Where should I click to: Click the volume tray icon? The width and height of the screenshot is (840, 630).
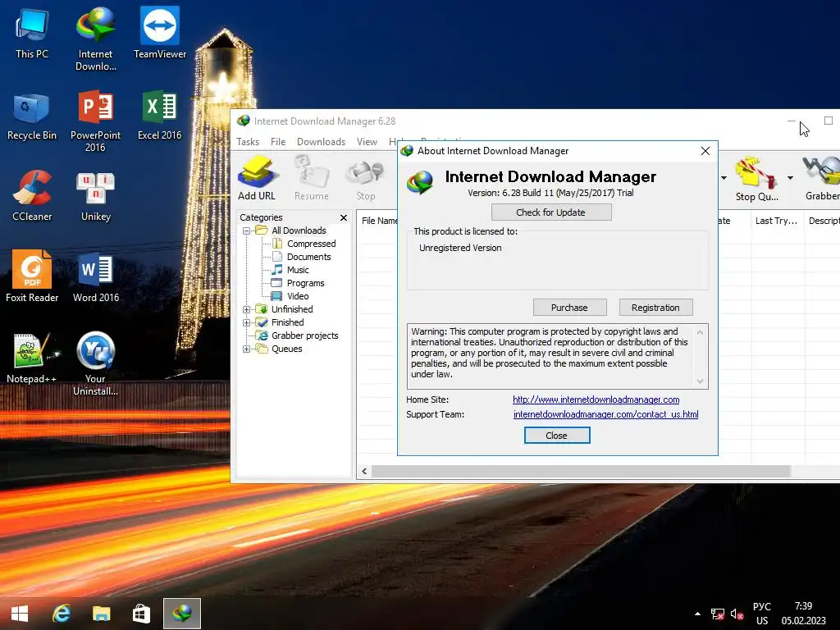coord(737,614)
